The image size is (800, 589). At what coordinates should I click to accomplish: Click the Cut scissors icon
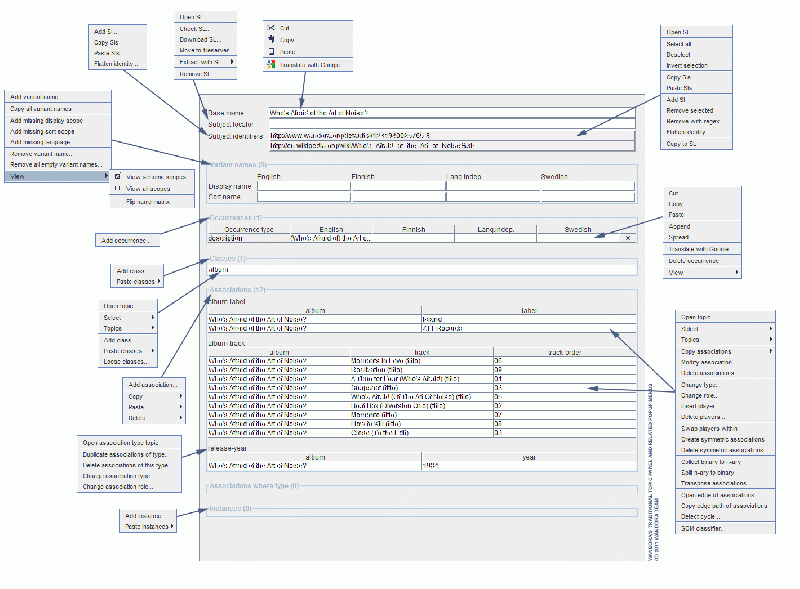point(271,28)
